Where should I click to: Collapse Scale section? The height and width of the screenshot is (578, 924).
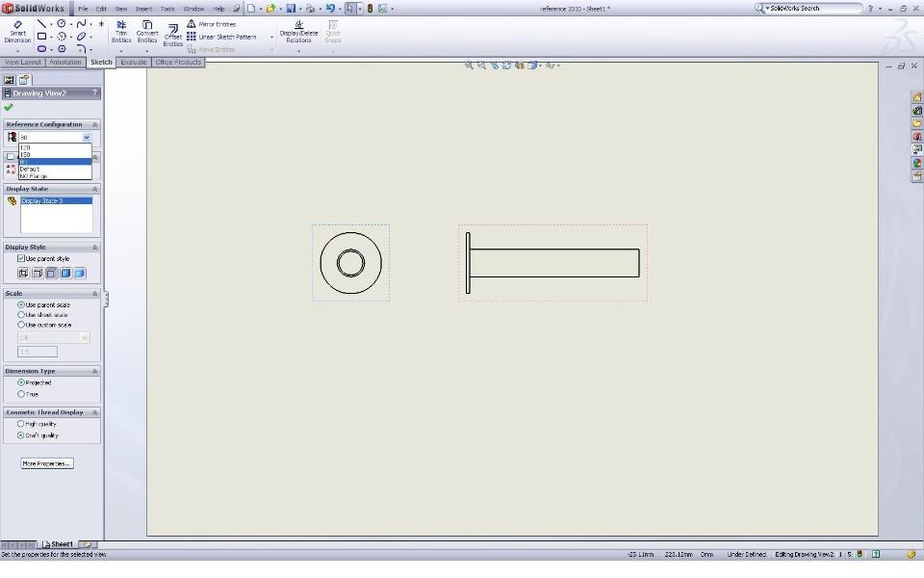point(94,294)
